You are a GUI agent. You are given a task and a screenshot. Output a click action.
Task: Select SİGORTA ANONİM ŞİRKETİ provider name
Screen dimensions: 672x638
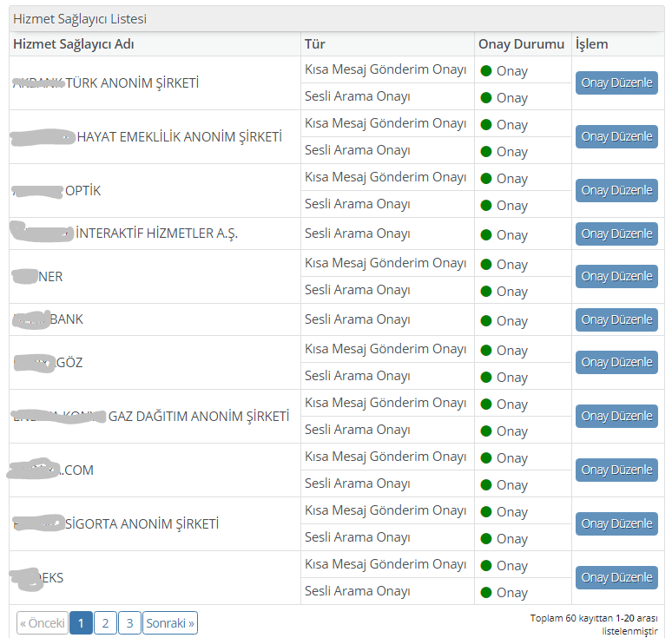click(x=142, y=524)
